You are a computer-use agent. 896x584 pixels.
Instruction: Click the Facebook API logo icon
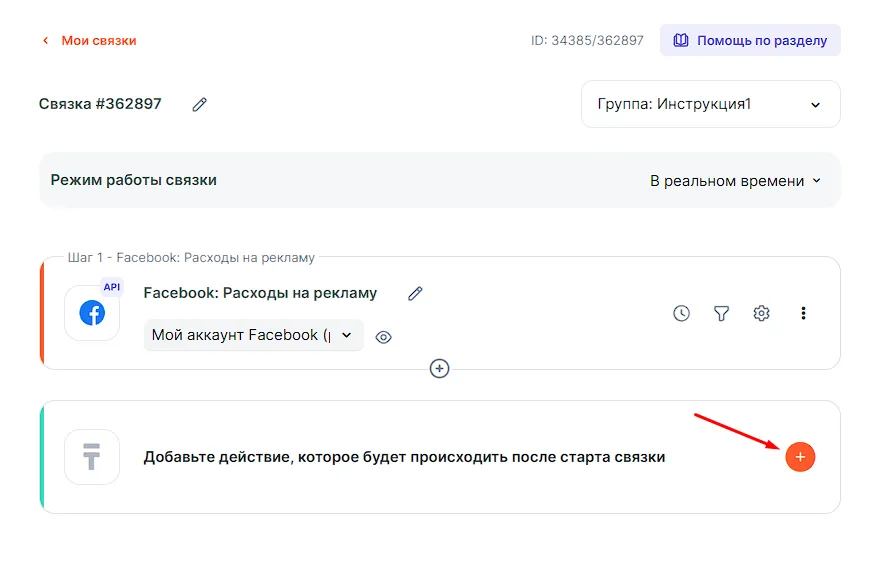[x=92, y=312]
